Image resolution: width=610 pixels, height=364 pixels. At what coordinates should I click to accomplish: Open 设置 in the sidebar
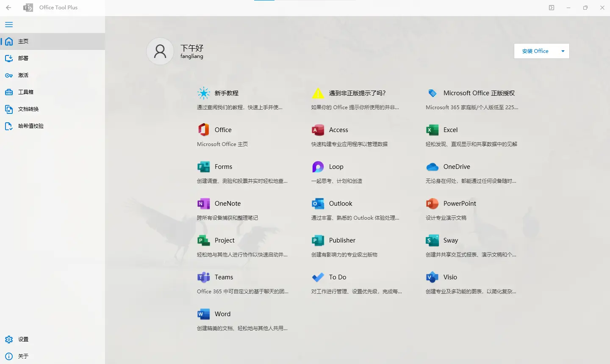(23, 339)
